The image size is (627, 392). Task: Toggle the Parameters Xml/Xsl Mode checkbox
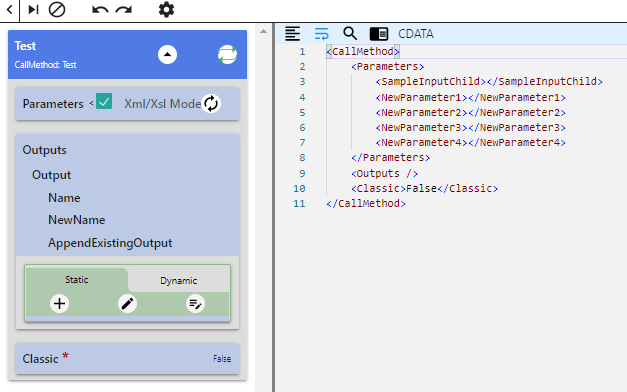point(104,102)
